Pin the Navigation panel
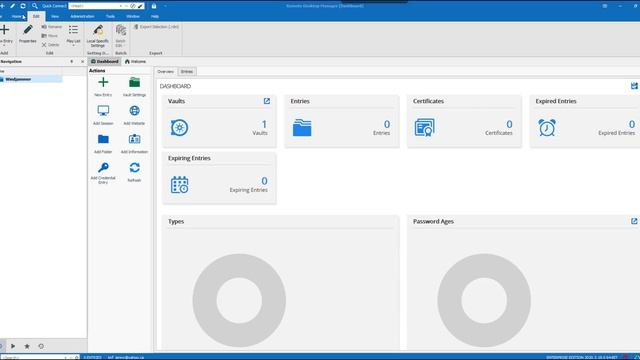 click(72, 62)
